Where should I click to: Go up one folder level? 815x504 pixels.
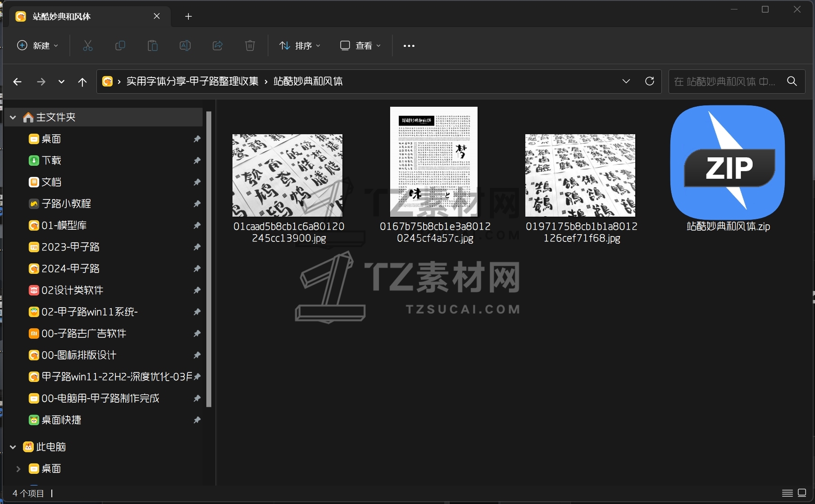[82, 82]
